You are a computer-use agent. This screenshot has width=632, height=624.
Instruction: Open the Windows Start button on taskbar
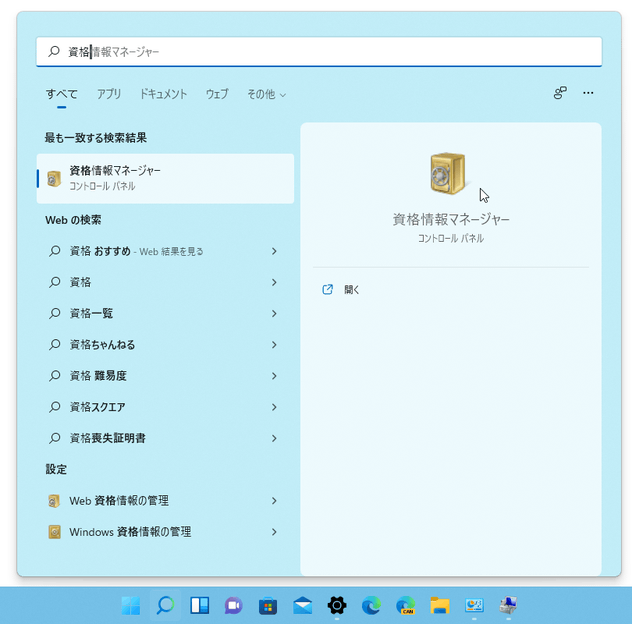(131, 605)
